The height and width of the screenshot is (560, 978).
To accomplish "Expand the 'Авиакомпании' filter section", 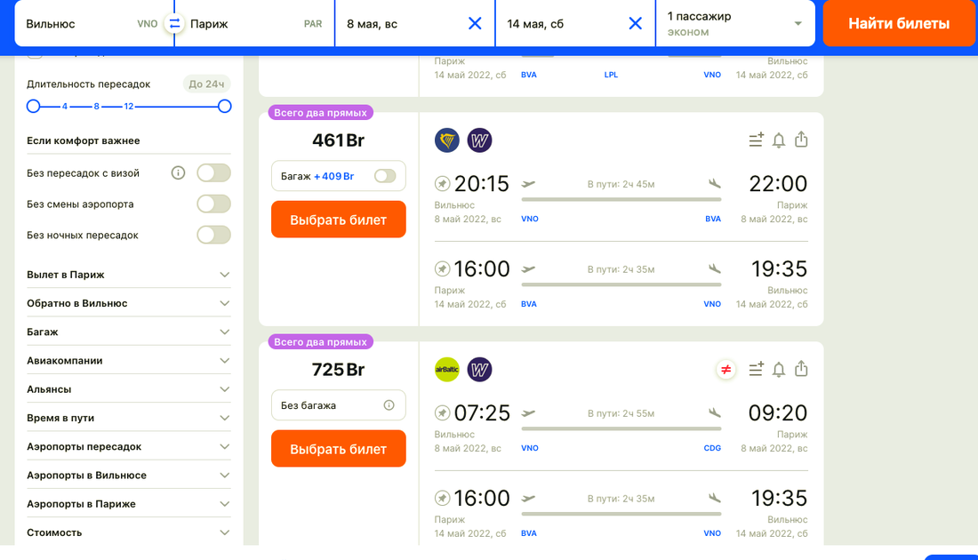I will (x=128, y=360).
